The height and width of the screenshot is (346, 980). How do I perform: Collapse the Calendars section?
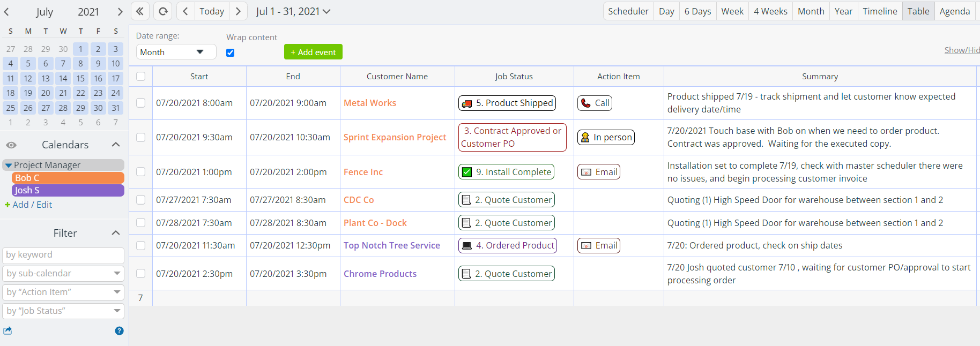tap(116, 145)
